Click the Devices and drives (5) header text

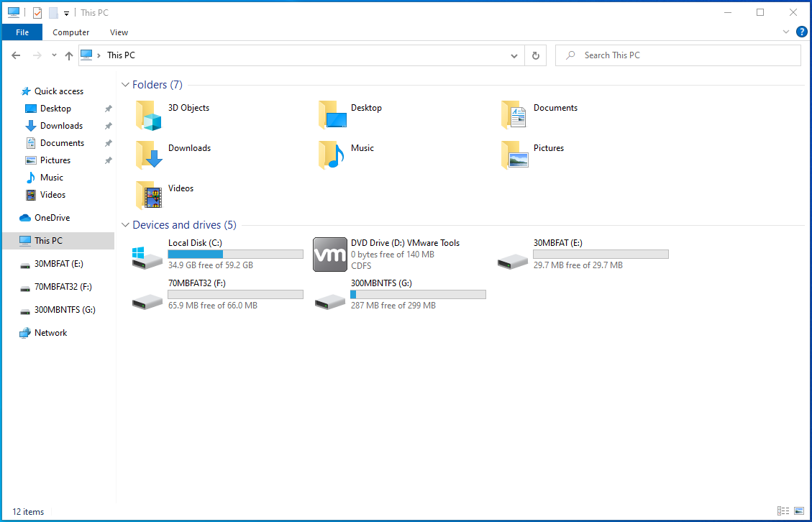pyautogui.click(x=184, y=225)
